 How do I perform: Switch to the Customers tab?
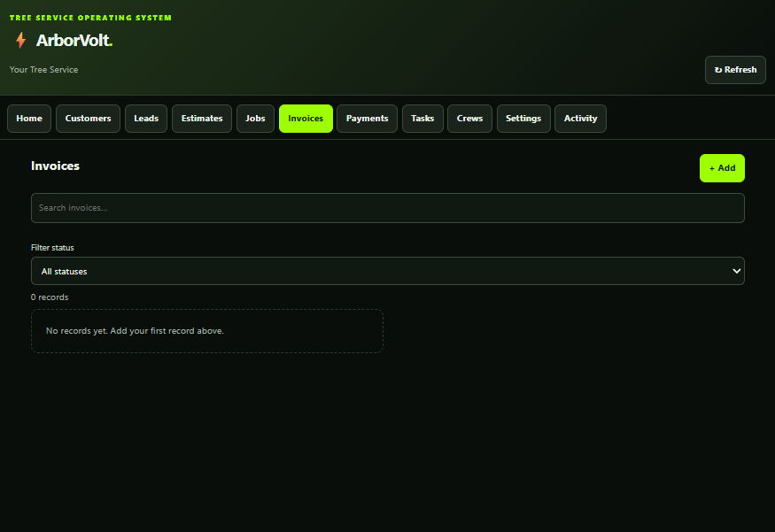point(88,119)
